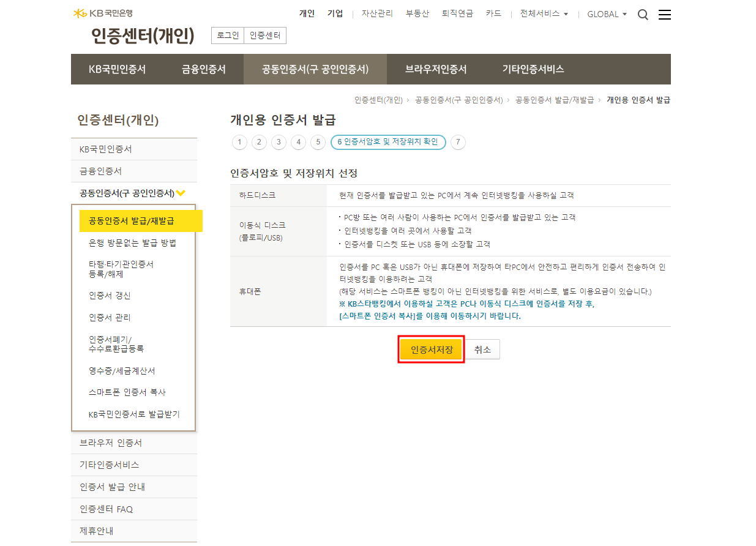Go to step 3 circle
The width and height of the screenshot is (756, 546).
[x=279, y=143]
